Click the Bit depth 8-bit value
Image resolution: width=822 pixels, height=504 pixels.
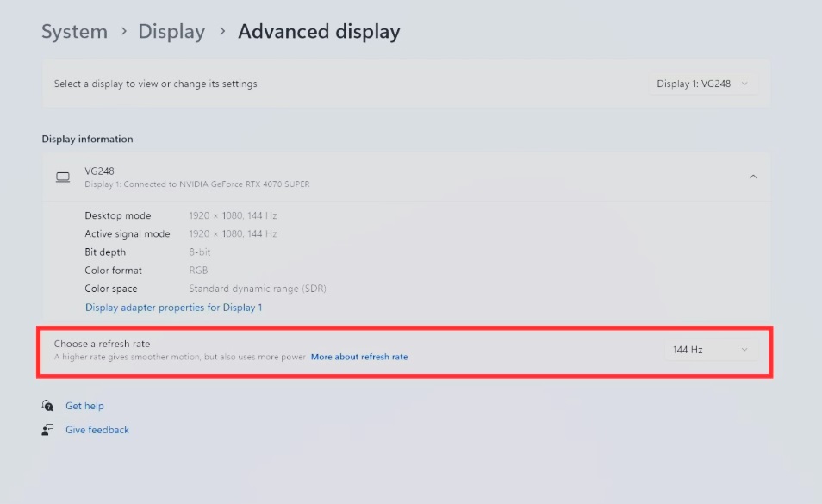point(201,252)
